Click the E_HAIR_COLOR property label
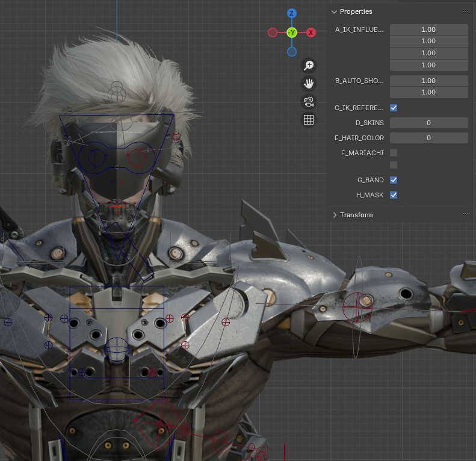This screenshot has width=476, height=461. tap(359, 138)
